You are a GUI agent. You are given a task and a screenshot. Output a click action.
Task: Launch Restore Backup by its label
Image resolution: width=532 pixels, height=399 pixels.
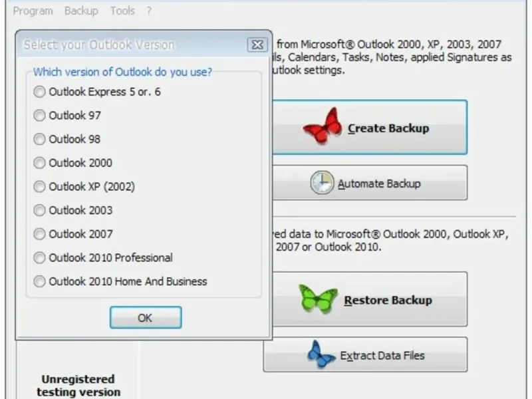[388, 301]
